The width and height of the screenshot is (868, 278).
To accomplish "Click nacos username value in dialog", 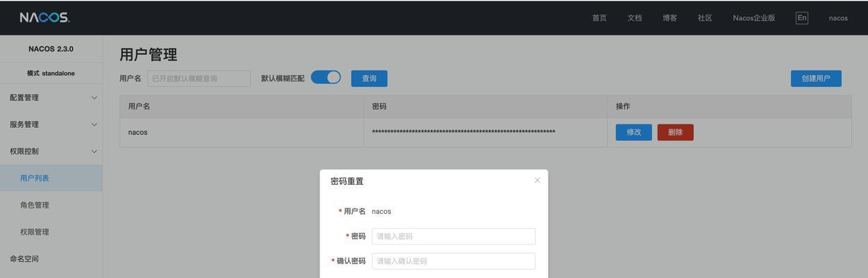I will tap(382, 211).
